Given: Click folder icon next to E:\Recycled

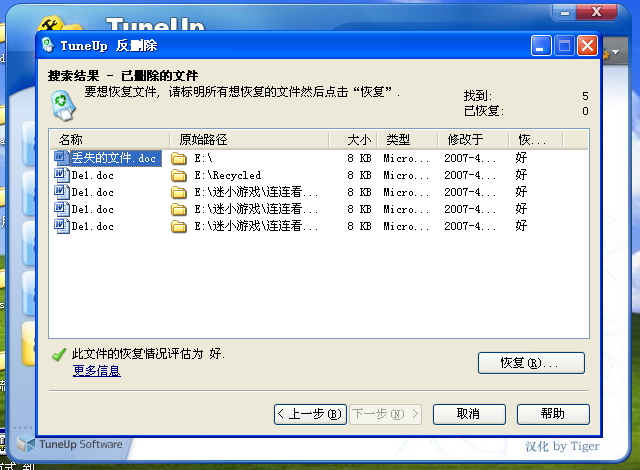Looking at the screenshot, I should coord(179,175).
